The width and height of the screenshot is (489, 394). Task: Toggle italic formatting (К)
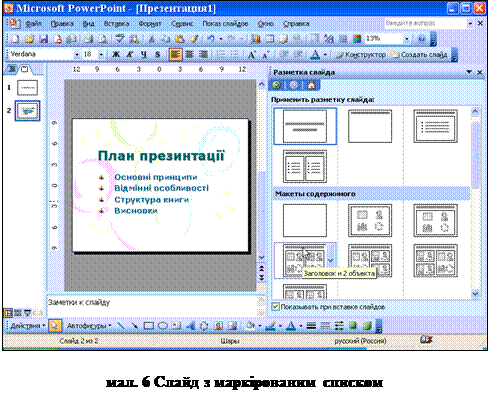(130, 55)
